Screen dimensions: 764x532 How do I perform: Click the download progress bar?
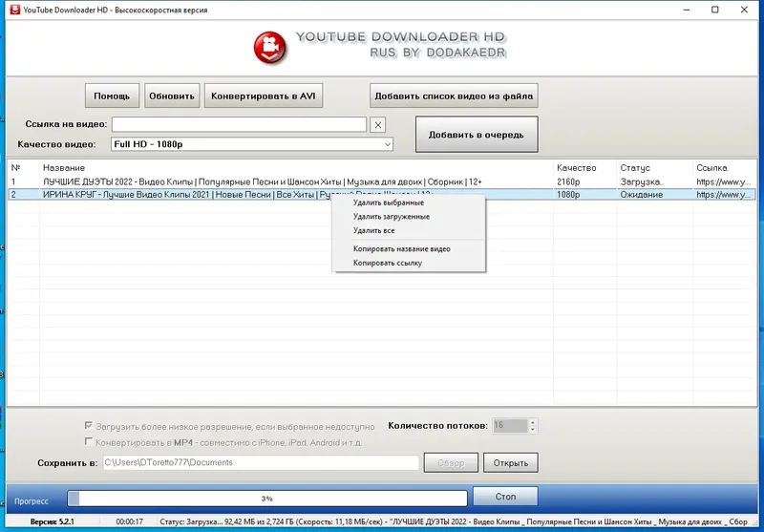(x=267, y=499)
